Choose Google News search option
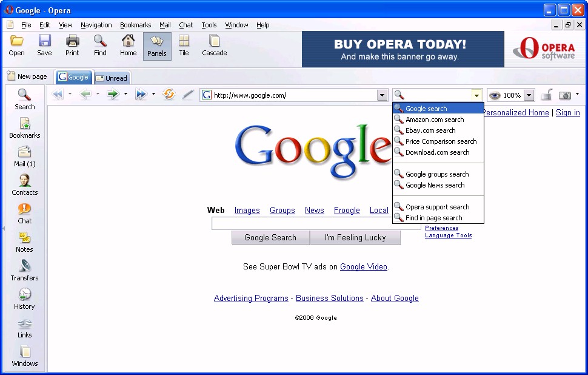Viewport: 588px width, 375px height. (x=438, y=184)
